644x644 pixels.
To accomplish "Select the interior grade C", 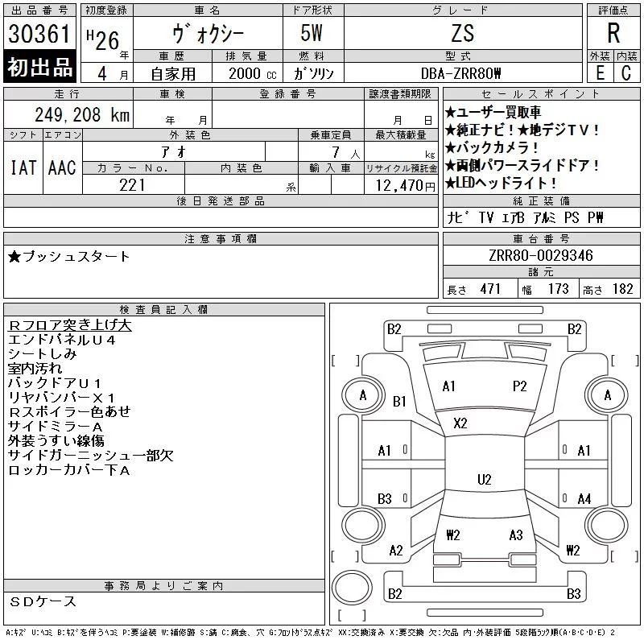I will 626,73.
